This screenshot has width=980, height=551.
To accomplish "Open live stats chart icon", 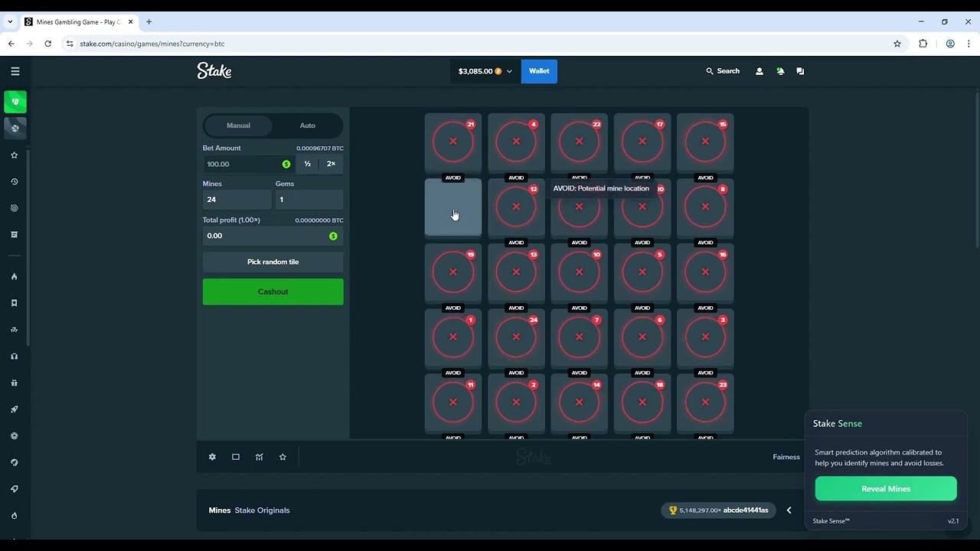I will 260,457.
